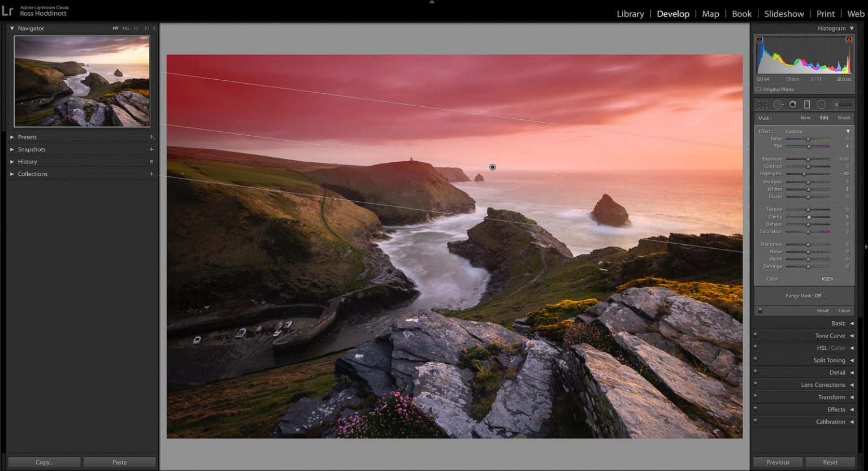This screenshot has height=471, width=868.
Task: Enable the Original Photo checkbox
Action: tap(759, 89)
